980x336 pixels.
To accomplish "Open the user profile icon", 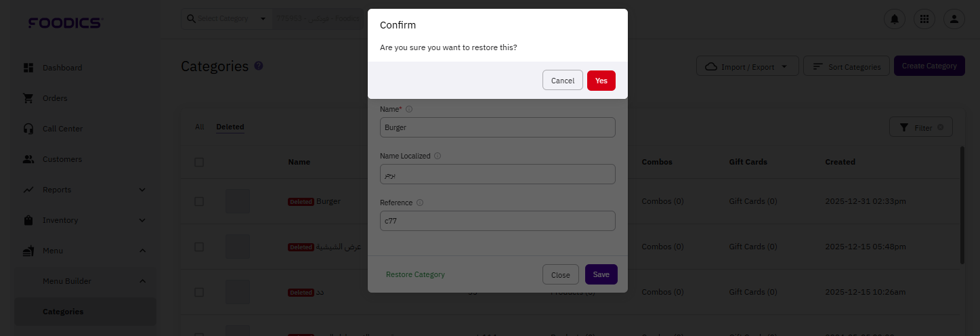I will coord(954,19).
